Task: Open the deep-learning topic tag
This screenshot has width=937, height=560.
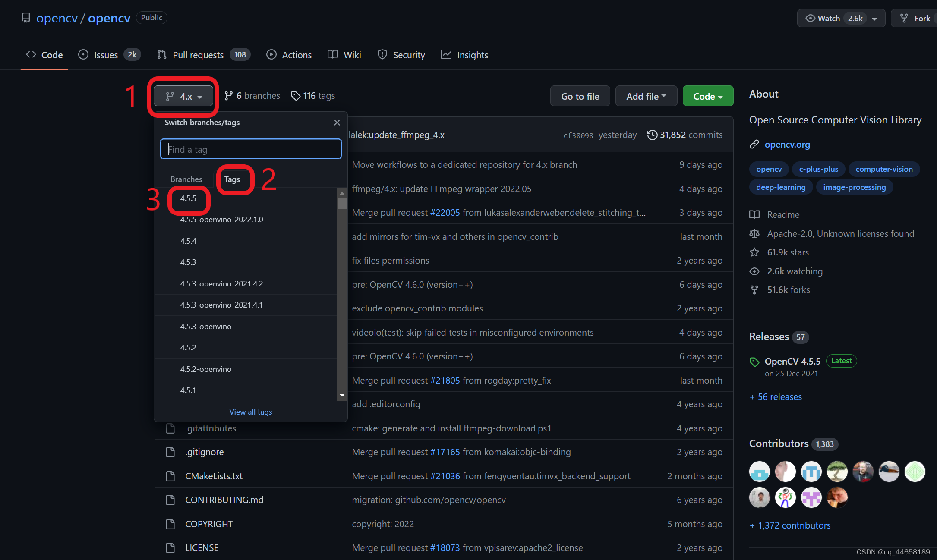Action: click(781, 187)
